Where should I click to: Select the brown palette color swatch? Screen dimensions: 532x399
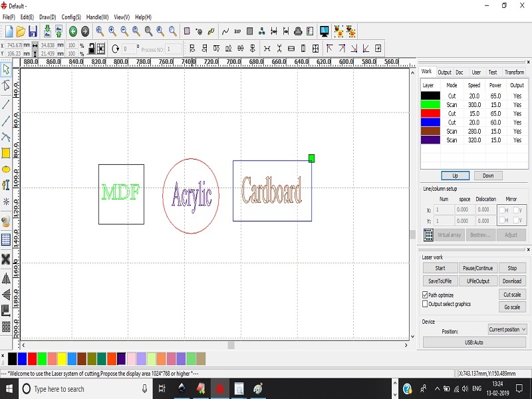pos(81,358)
